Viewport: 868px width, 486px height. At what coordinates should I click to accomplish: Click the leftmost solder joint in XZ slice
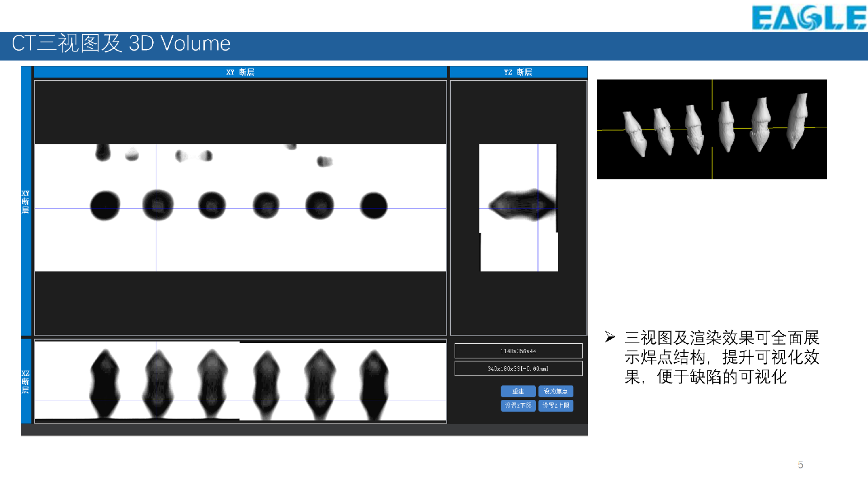[105, 383]
